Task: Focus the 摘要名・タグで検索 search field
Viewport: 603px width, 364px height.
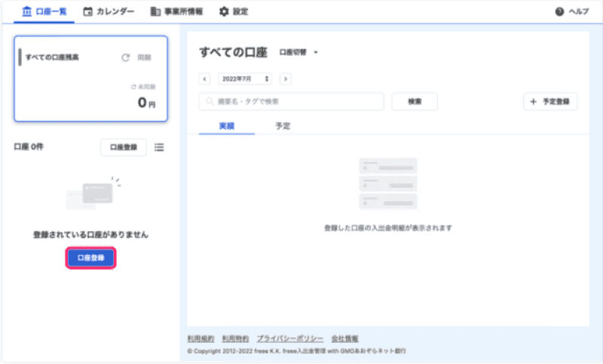Action: click(291, 102)
